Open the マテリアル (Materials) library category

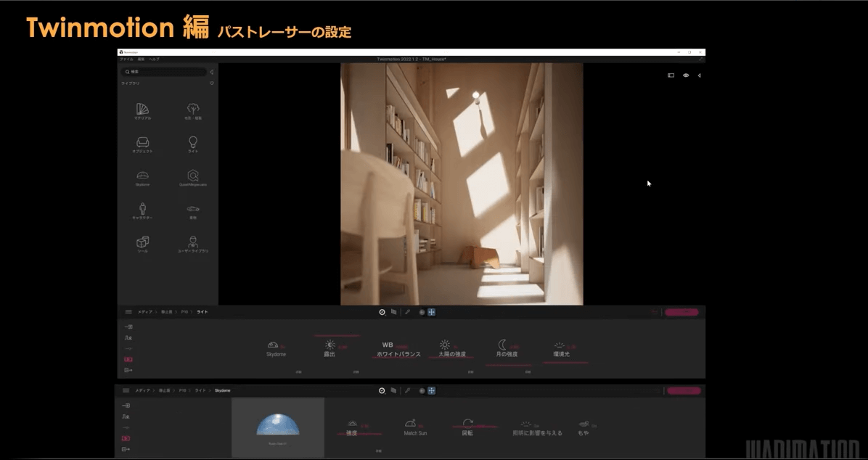tap(142, 111)
